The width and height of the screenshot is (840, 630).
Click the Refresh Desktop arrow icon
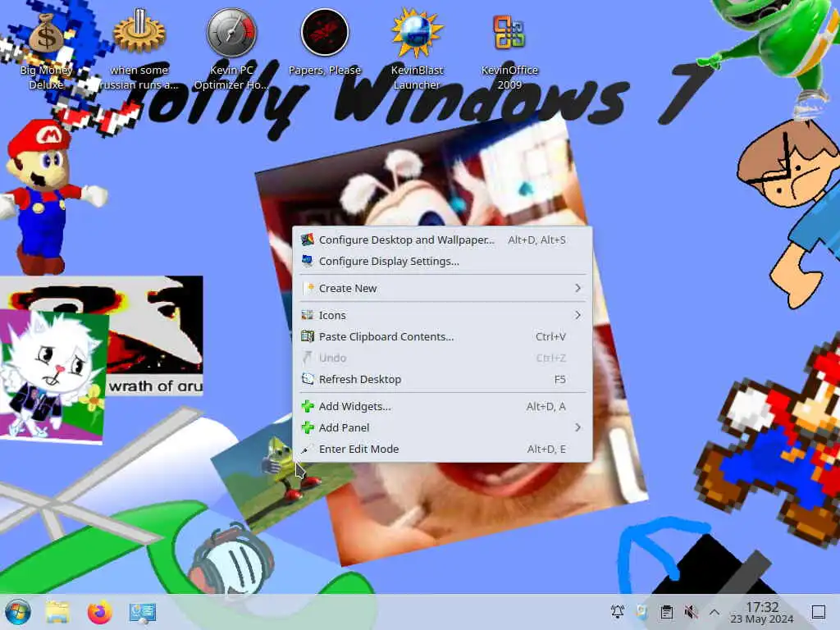click(308, 379)
